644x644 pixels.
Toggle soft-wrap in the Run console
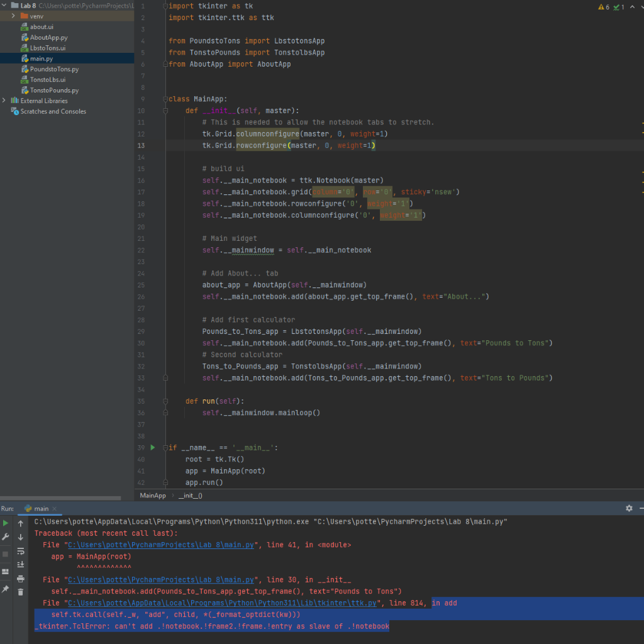[x=21, y=552]
